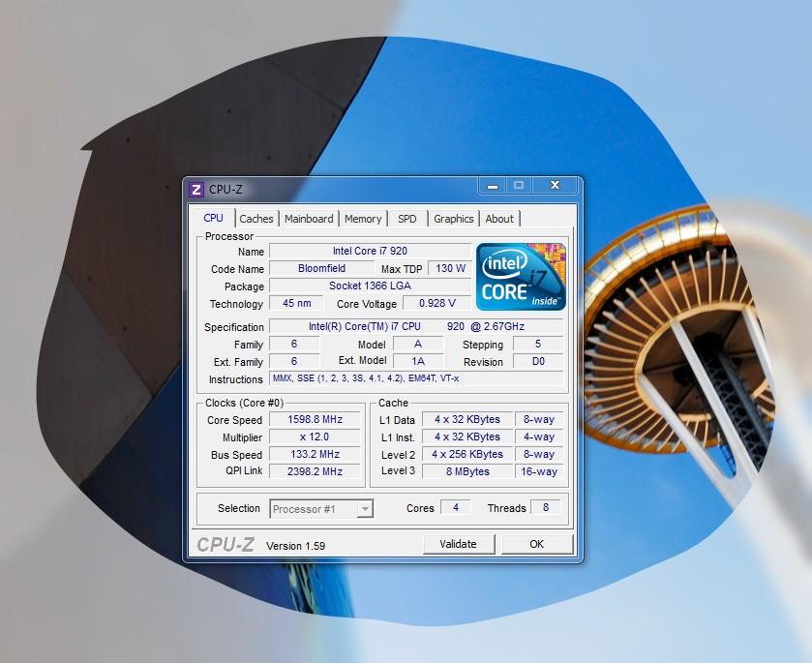Open the About tab
The height and width of the screenshot is (663, 812).
pyautogui.click(x=499, y=219)
